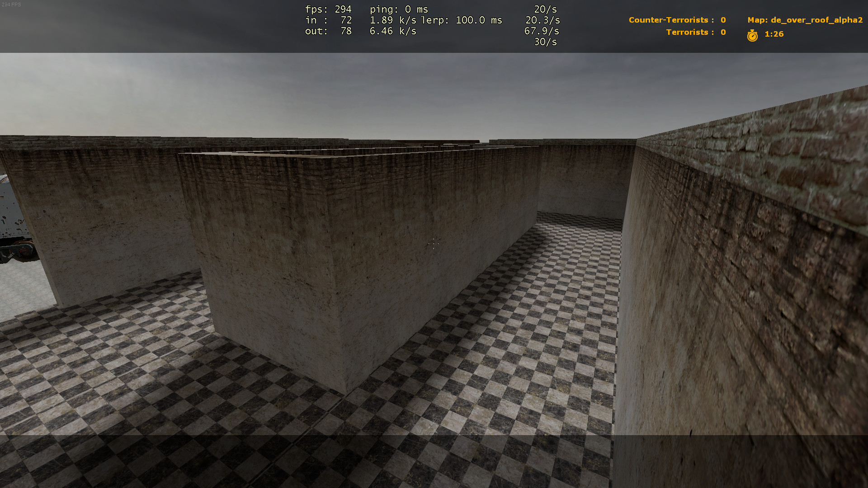
Task: Click the in: 72 packet readout
Action: click(328, 20)
